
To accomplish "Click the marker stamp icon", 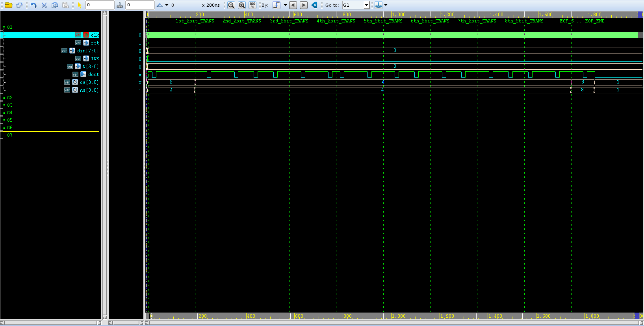I will [x=120, y=5].
